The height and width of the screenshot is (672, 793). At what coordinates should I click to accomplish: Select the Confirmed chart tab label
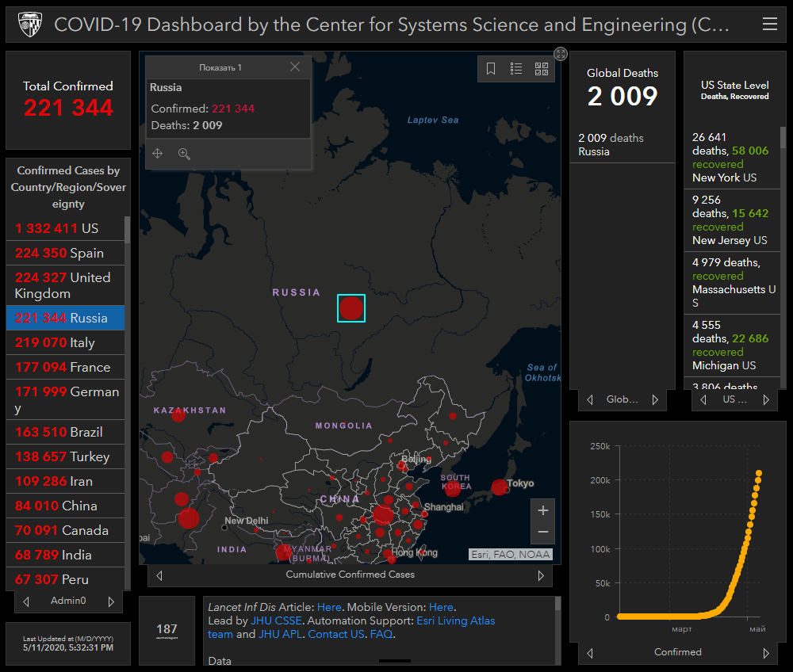pyautogui.click(x=678, y=651)
